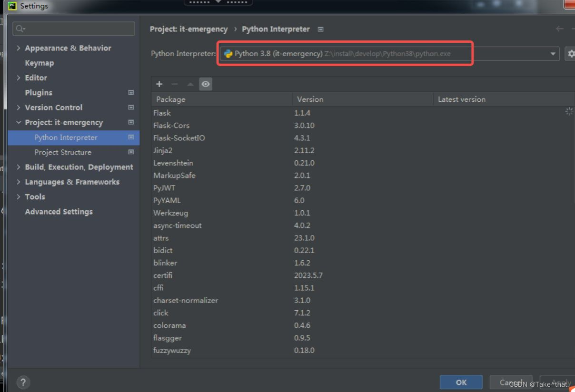Expand Appearance & Behavior section
This screenshot has height=392, width=575.
click(19, 48)
